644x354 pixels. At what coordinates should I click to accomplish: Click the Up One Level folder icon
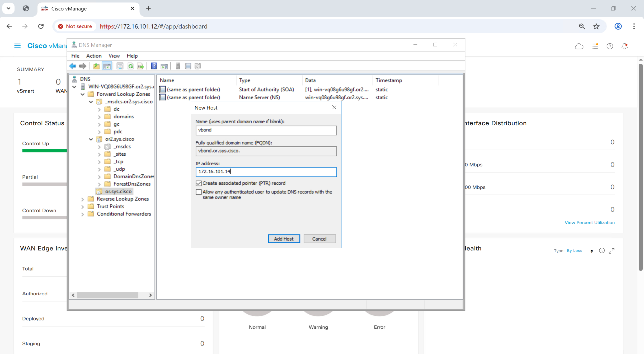(96, 66)
